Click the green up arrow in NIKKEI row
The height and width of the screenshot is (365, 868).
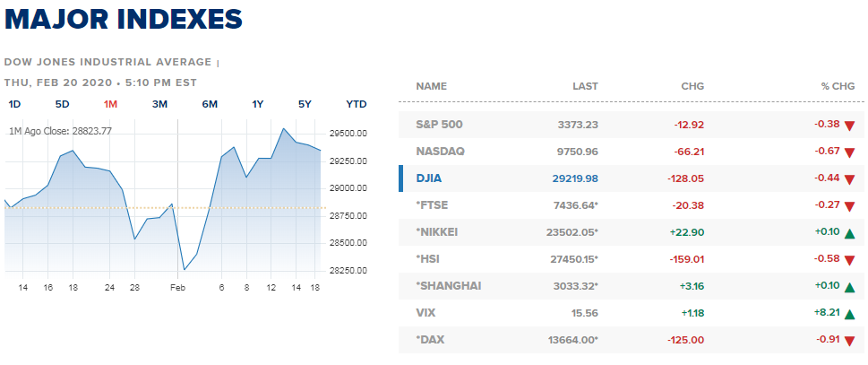850,233
